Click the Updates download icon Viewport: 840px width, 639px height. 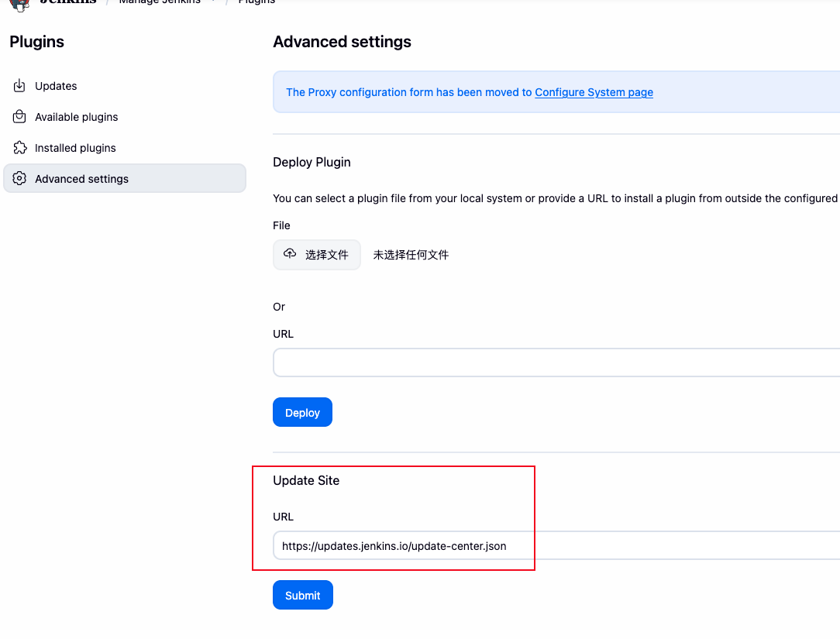click(19, 86)
